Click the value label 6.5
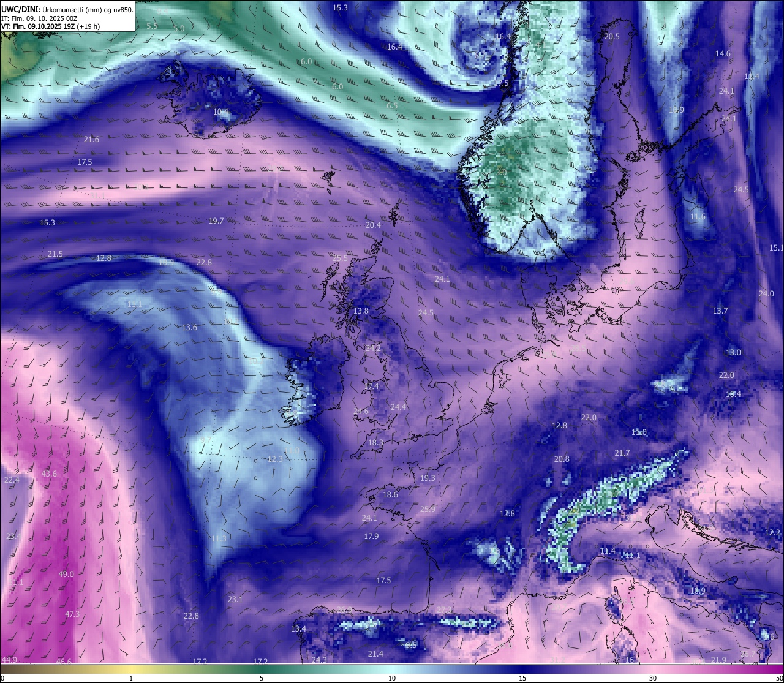Viewport: 784px width, 683px height. click(x=392, y=105)
